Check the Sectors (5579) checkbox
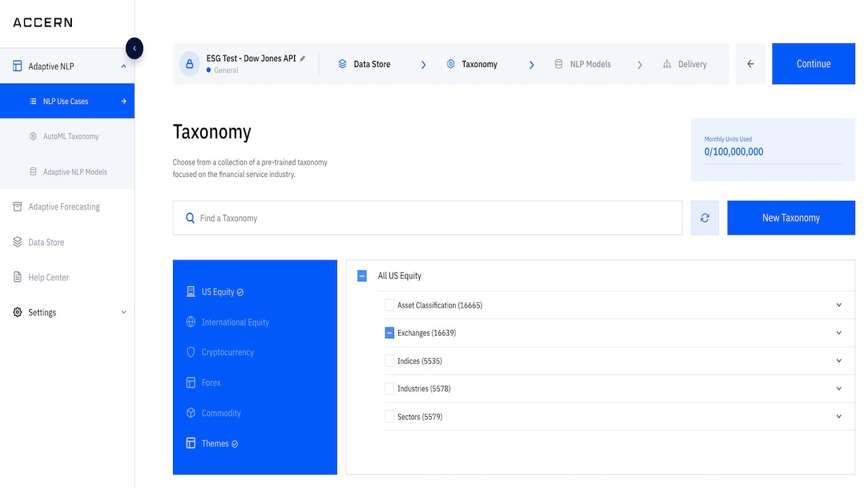The height and width of the screenshot is (488, 868). pos(389,416)
